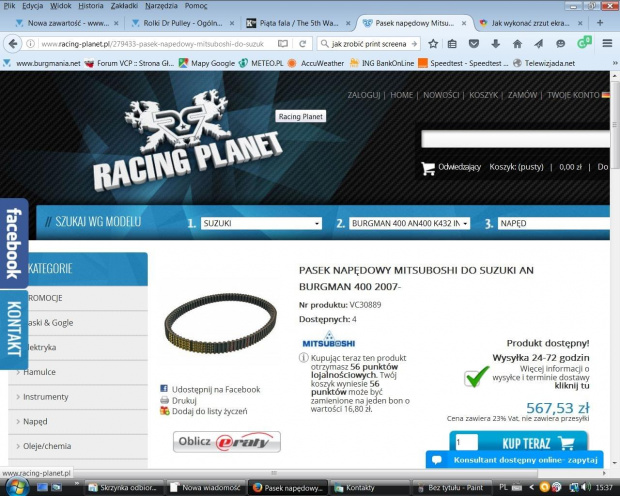Switch to 'Piąta fala / The 5th Wave' tab
Viewport: 620px width, 496px height.
299,23
